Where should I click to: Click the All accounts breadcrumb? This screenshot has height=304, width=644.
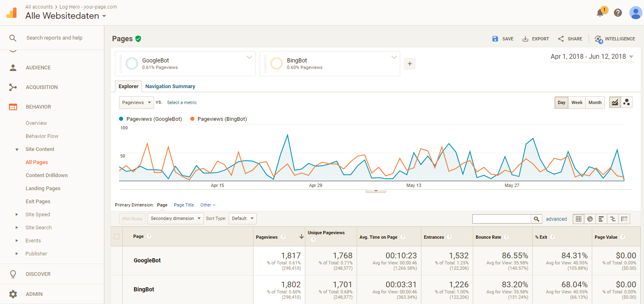click(39, 7)
